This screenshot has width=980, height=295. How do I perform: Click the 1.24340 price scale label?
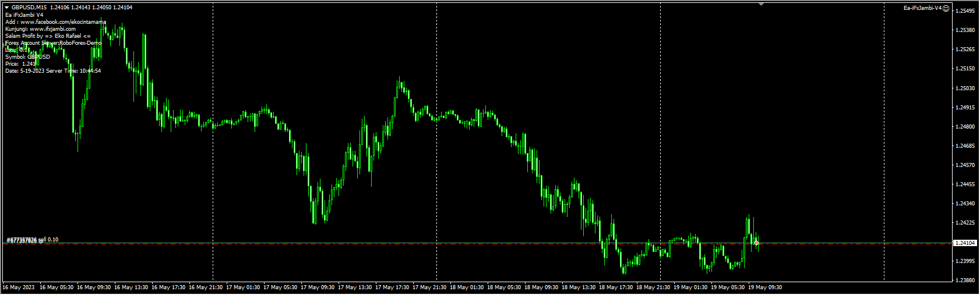967,204
